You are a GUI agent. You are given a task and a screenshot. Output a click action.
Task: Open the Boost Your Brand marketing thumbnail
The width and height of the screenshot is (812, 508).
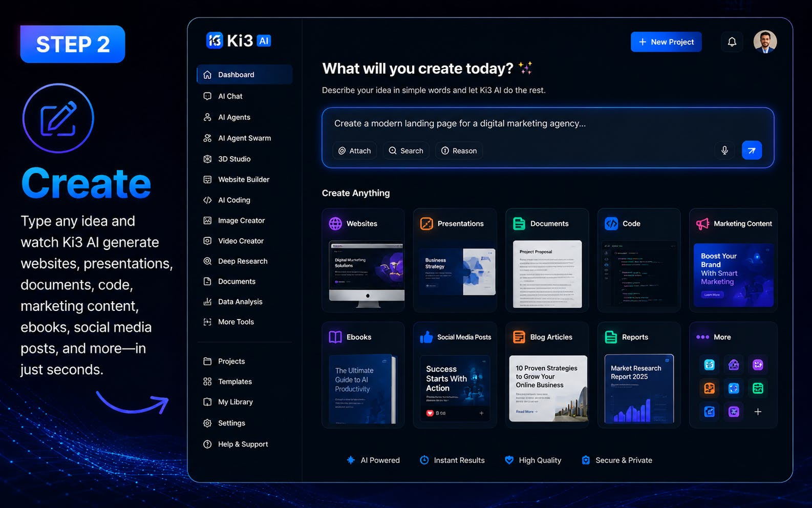[733, 275]
